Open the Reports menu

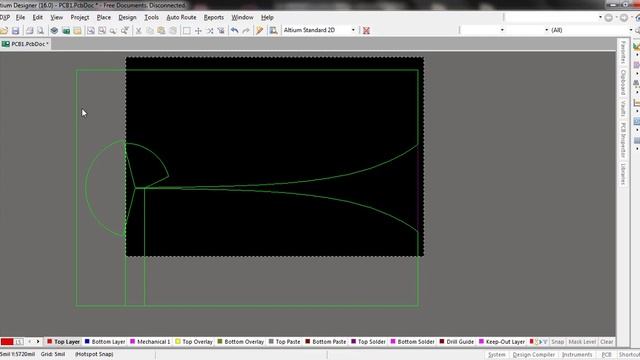(x=214, y=18)
